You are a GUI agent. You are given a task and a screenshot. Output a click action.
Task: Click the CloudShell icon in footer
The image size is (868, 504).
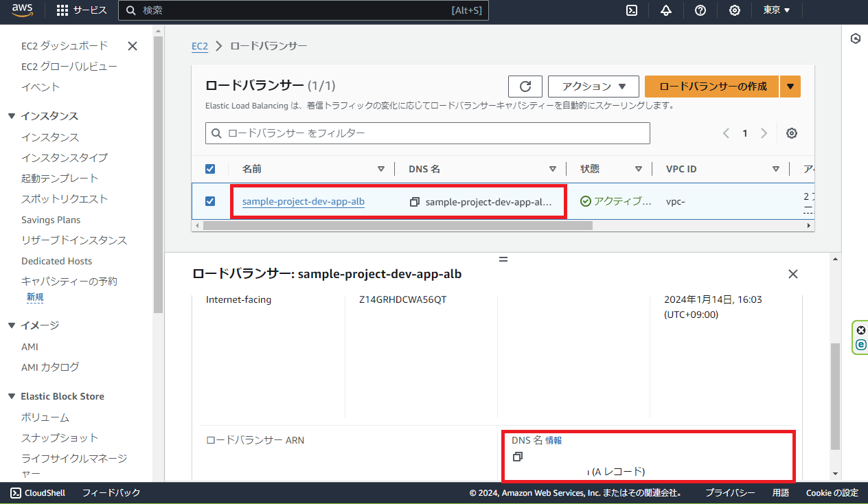click(x=16, y=492)
